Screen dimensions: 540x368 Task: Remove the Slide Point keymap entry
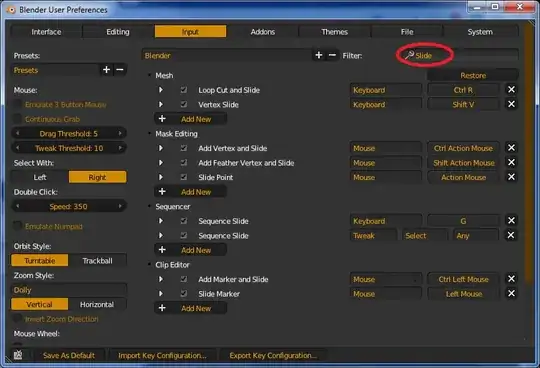[511, 177]
